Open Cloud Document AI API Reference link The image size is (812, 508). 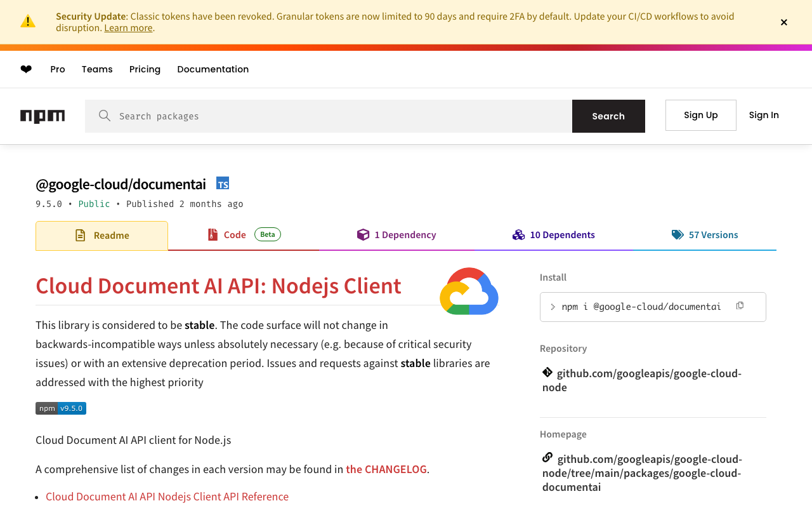pyautogui.click(x=167, y=497)
